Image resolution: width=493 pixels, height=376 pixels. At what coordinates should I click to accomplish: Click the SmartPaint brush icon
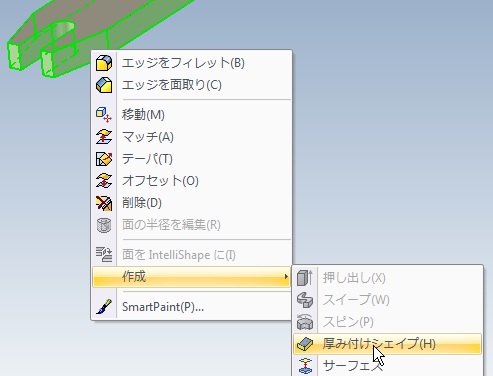click(x=104, y=307)
